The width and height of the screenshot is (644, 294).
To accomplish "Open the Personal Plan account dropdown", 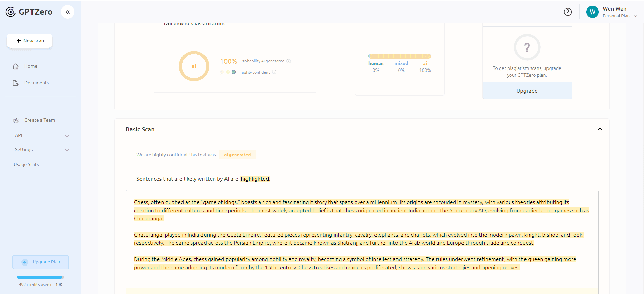I will (635, 16).
